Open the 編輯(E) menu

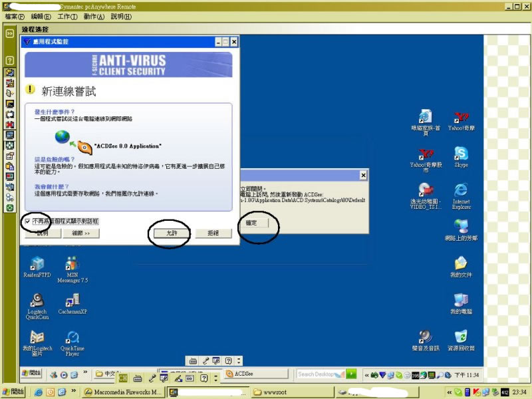[41, 16]
